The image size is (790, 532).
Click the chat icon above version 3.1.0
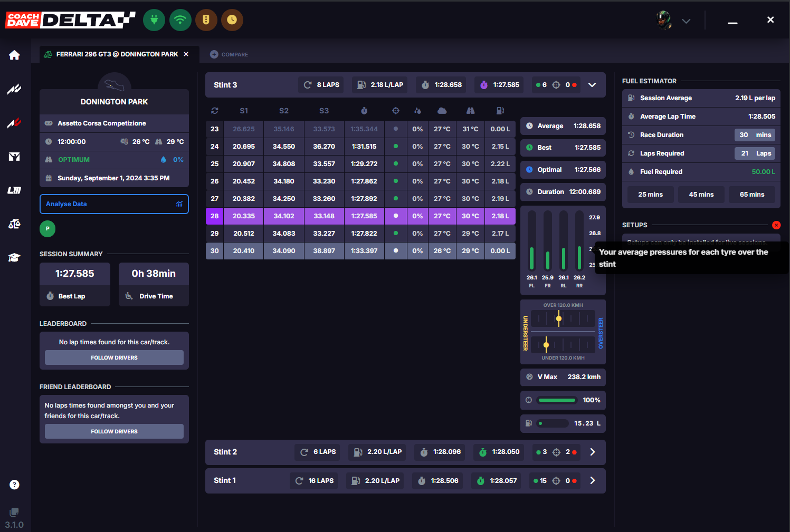14,512
